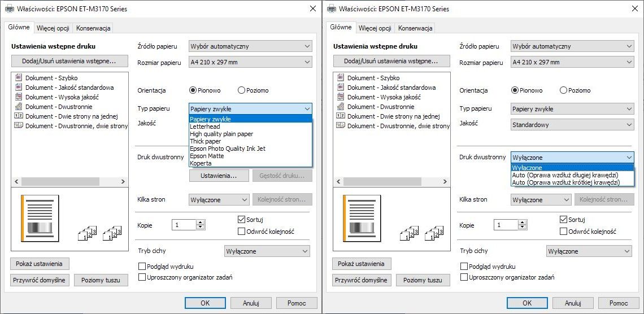Enable Odwróć kolejność in left window

(x=242, y=232)
